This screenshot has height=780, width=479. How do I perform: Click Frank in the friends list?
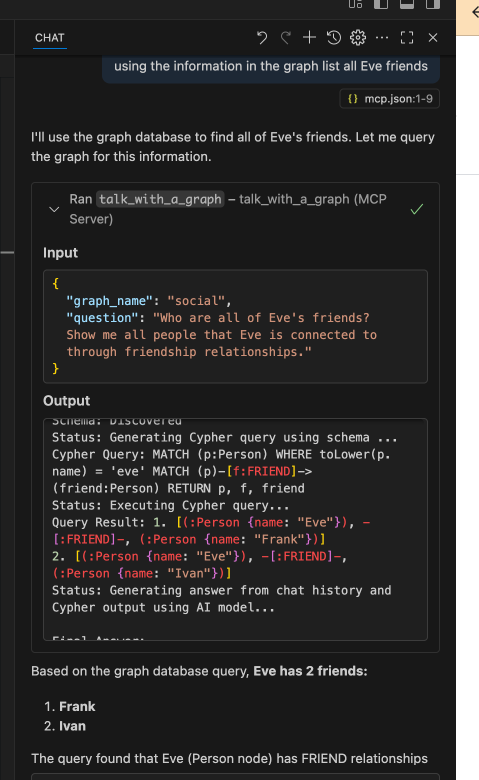point(77,706)
